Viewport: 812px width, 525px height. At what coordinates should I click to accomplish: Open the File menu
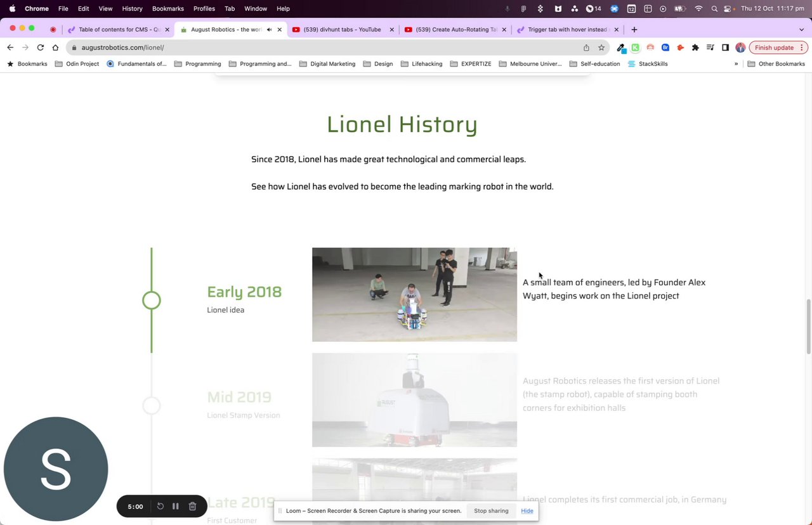(x=63, y=9)
